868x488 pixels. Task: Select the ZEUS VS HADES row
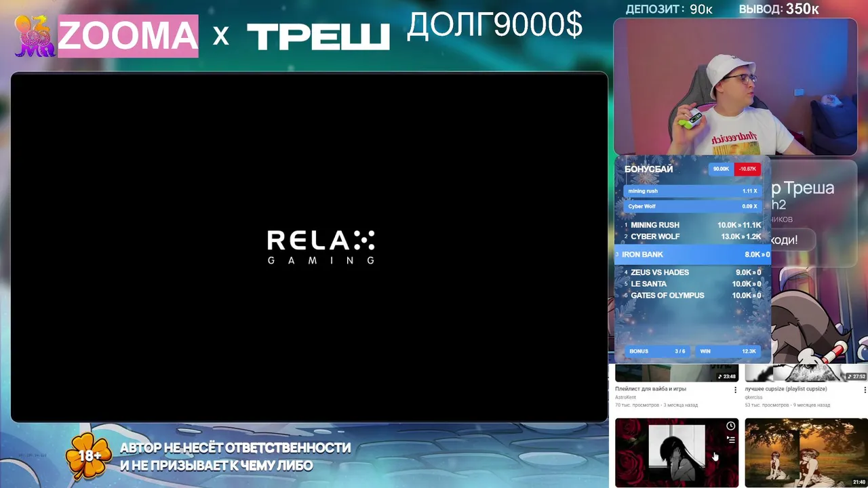pyautogui.click(x=692, y=272)
